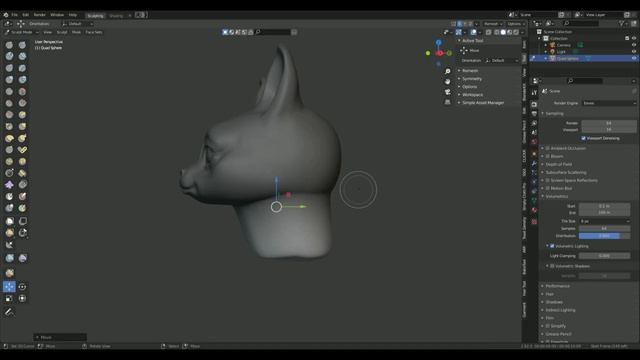Open the Sculpt Mode selector dropdown

point(22,32)
